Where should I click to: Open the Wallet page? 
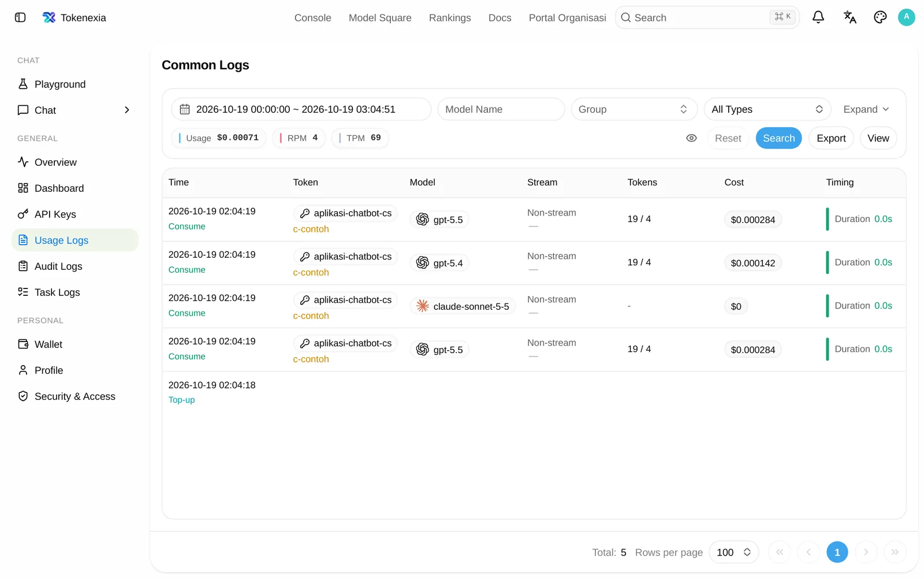click(x=75, y=344)
